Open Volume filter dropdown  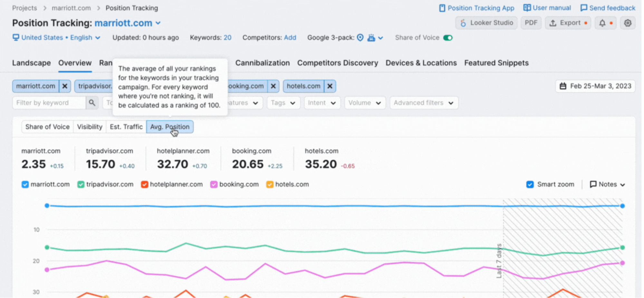coord(365,103)
